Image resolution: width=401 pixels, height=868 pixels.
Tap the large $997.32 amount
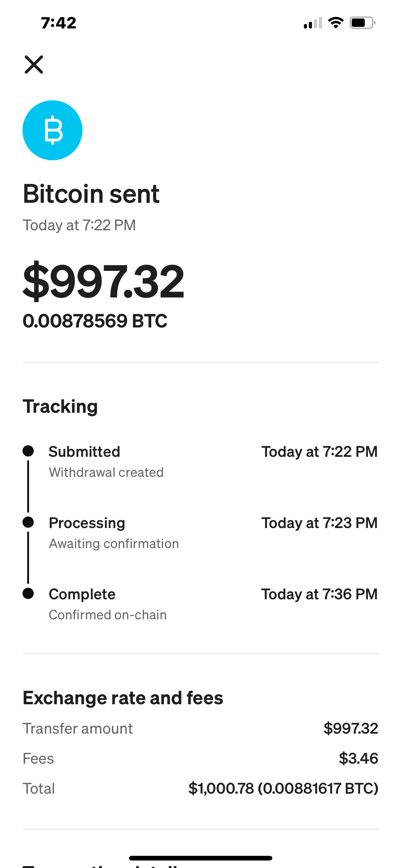tap(103, 281)
